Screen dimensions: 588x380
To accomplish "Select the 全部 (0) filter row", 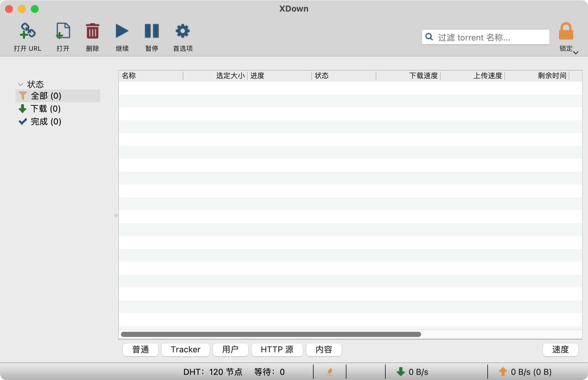I will click(58, 96).
